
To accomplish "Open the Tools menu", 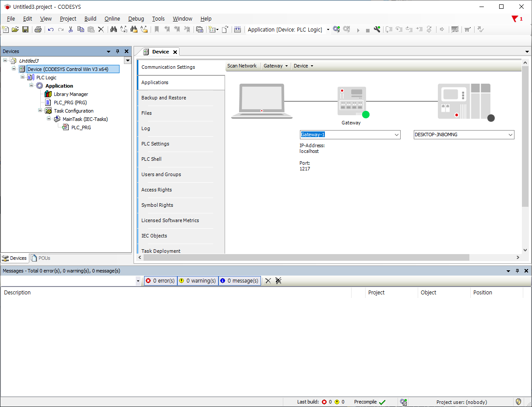I will point(158,19).
